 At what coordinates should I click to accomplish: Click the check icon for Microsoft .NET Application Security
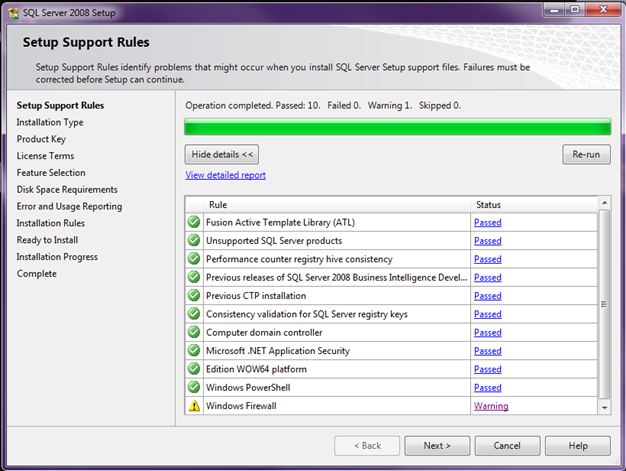(x=194, y=350)
